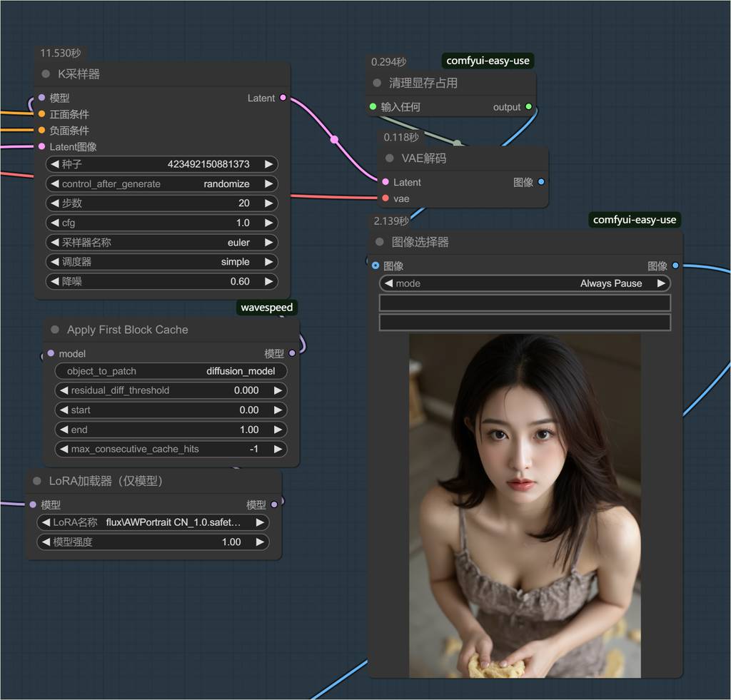Click the 模型 output port on LoRA加载器
Screen dimensions: 731x700
274,504
